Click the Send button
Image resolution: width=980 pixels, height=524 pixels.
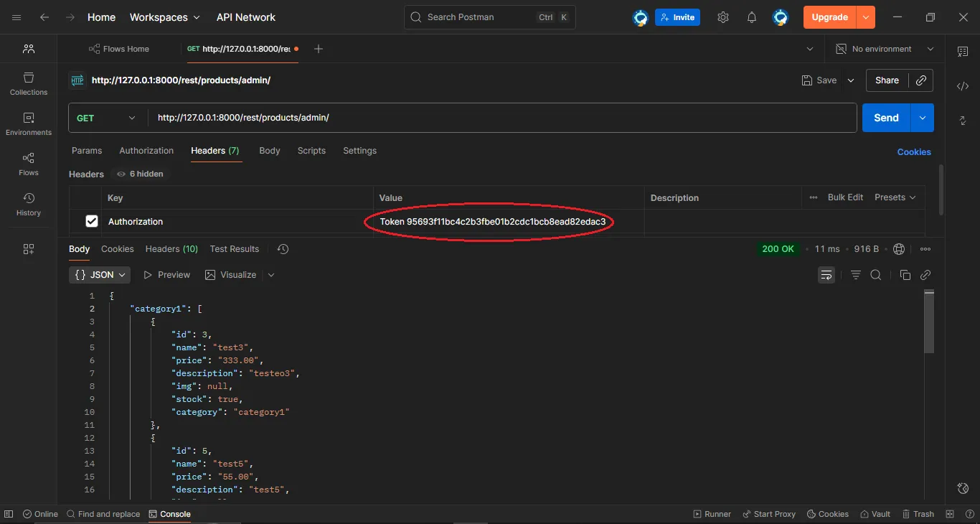click(x=885, y=118)
